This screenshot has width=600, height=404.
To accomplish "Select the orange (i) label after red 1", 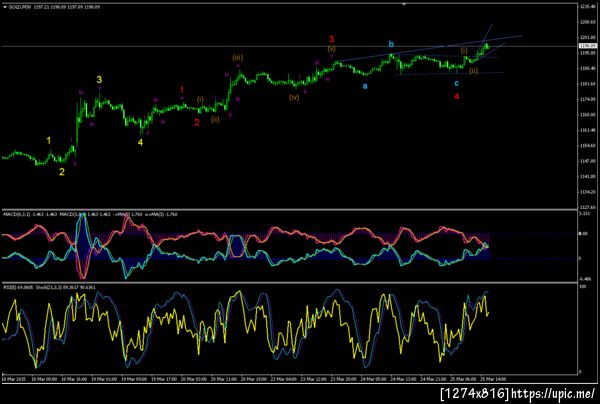I will pos(200,99).
